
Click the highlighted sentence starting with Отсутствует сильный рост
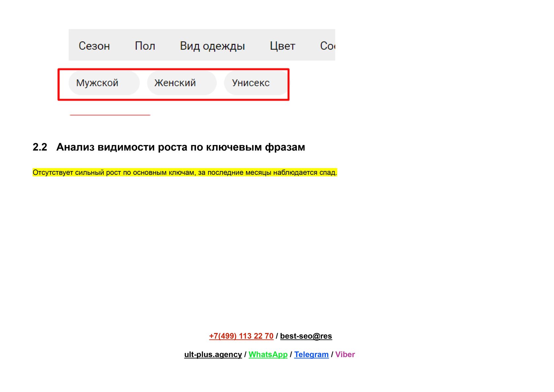point(185,172)
